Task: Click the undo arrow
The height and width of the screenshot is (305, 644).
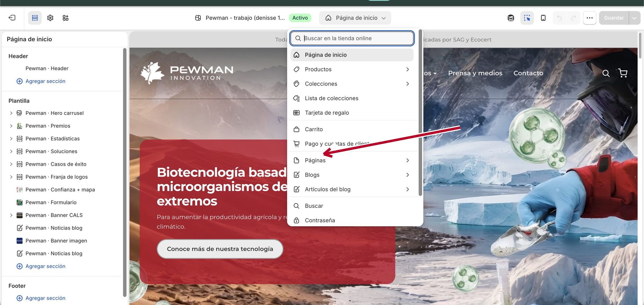Action: point(560,18)
